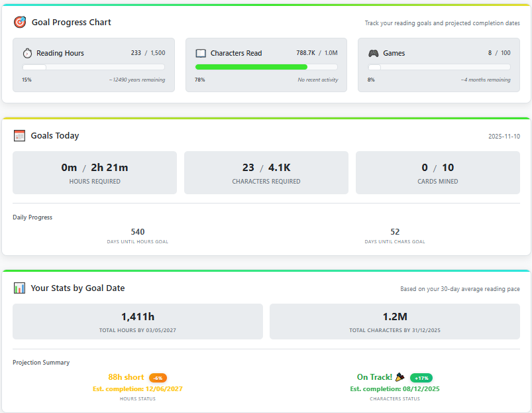
Task: Click Est. completion 12/06/2027 text
Action: (137, 388)
